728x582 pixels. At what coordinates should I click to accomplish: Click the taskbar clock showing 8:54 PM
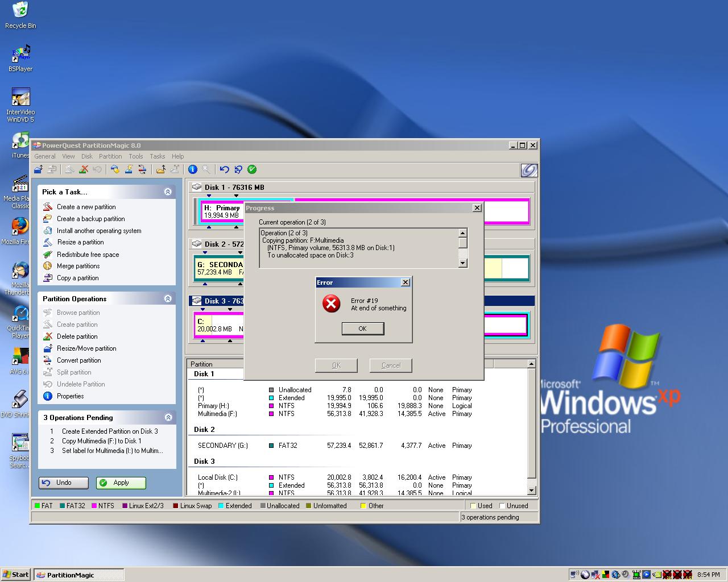coord(708,575)
